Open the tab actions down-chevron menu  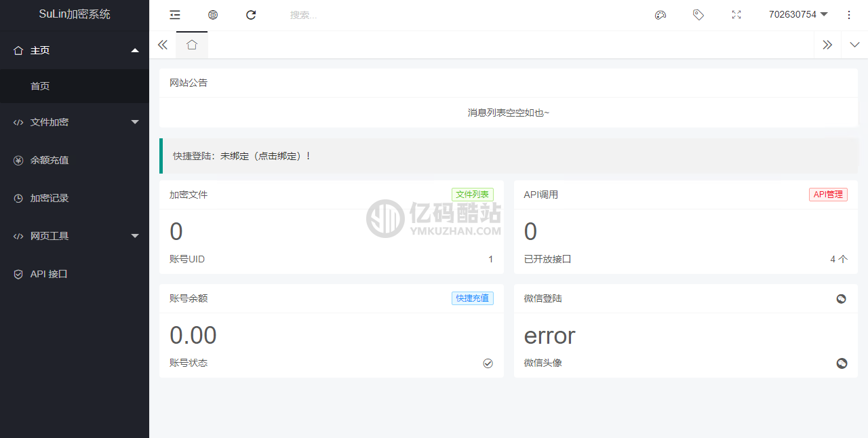coord(854,45)
